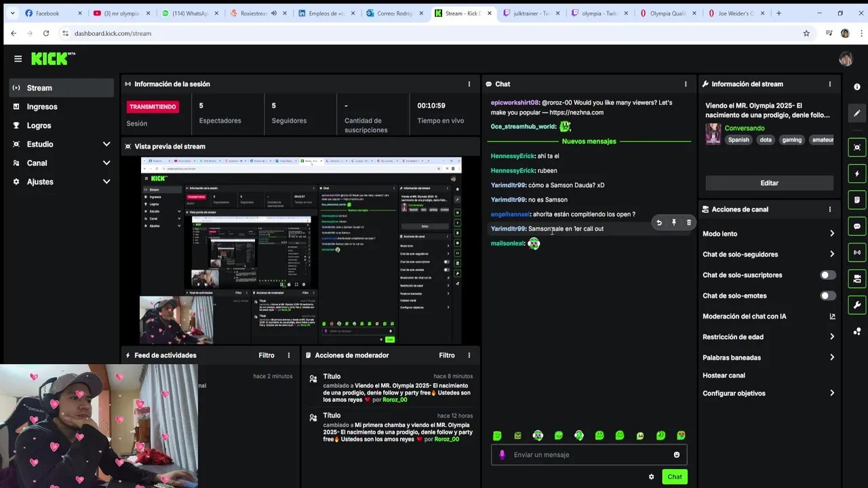Toggle Chat de solo-emotes switch
This screenshot has width=868, height=488.
(x=827, y=296)
